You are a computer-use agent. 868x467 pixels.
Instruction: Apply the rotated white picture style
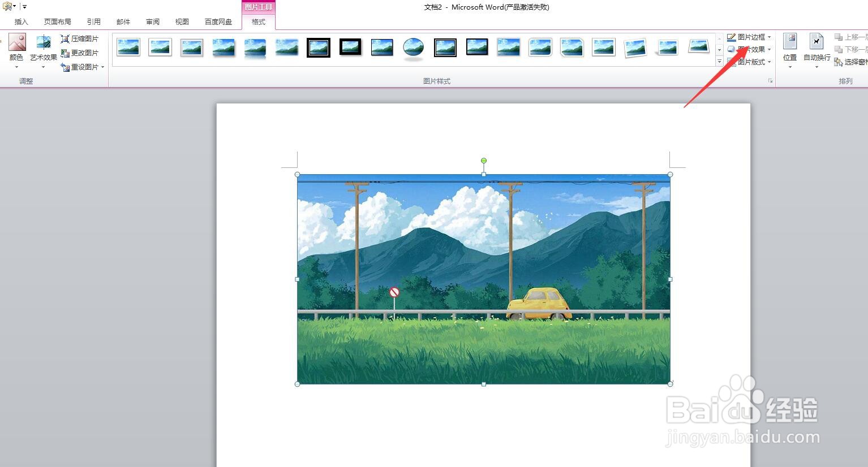pos(635,47)
